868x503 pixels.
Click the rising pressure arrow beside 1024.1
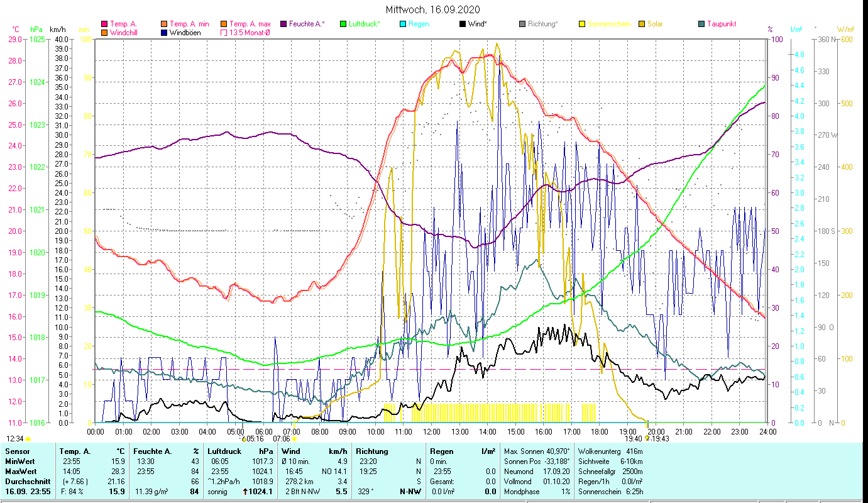pyautogui.click(x=245, y=492)
